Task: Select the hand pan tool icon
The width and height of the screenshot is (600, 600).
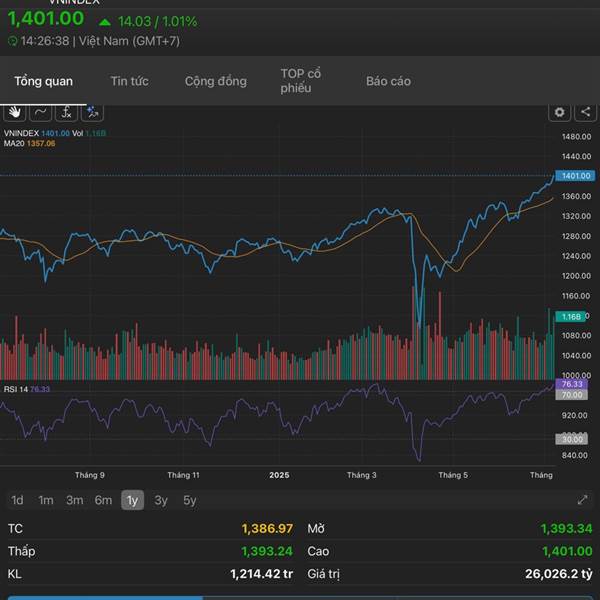Action: (15, 112)
